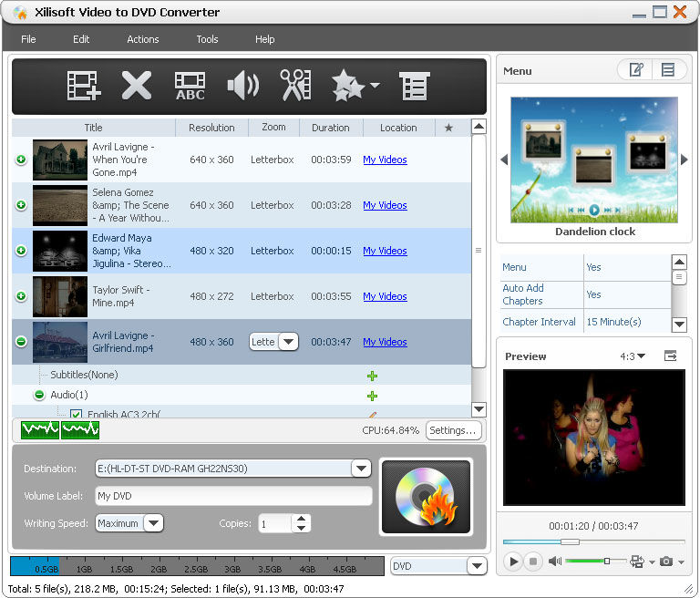The width and height of the screenshot is (700, 598).
Task: Toggle the English AC3 2ch checkbox
Action: [76, 414]
